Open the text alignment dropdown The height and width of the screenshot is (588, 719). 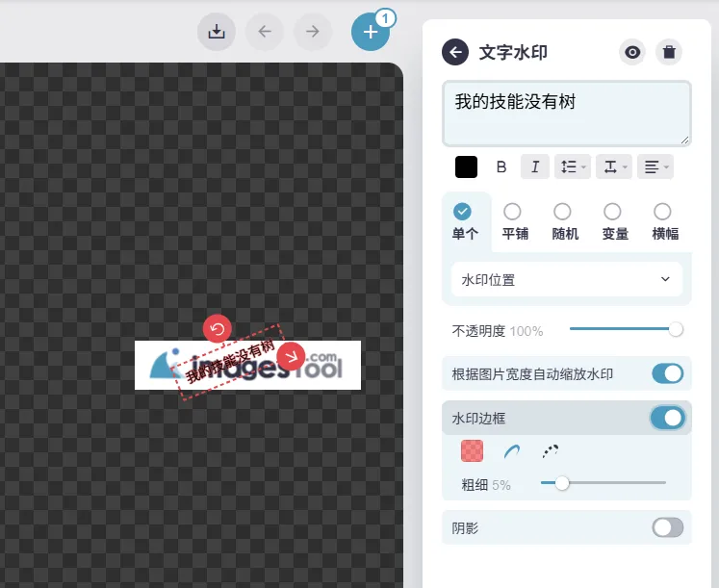coord(655,166)
